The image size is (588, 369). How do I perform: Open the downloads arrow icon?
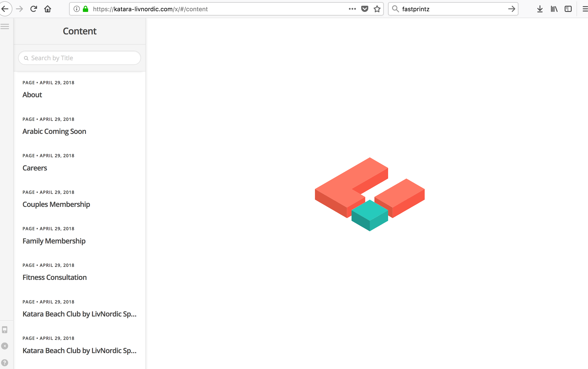(540, 9)
